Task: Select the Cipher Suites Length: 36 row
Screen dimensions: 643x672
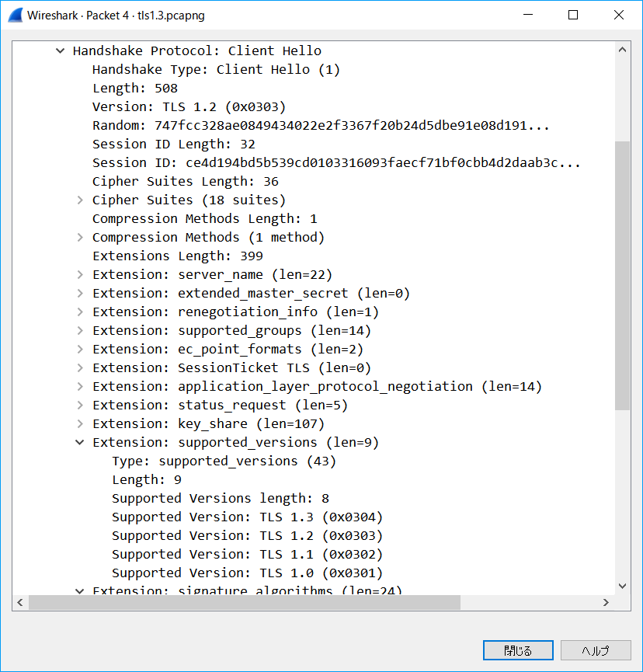Action: (x=185, y=182)
